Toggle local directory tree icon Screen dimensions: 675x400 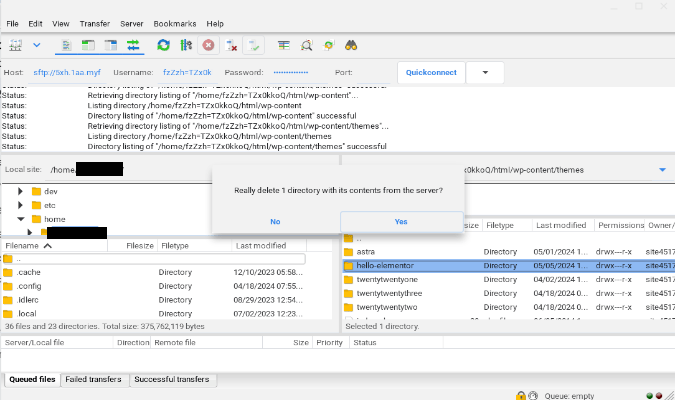88,45
